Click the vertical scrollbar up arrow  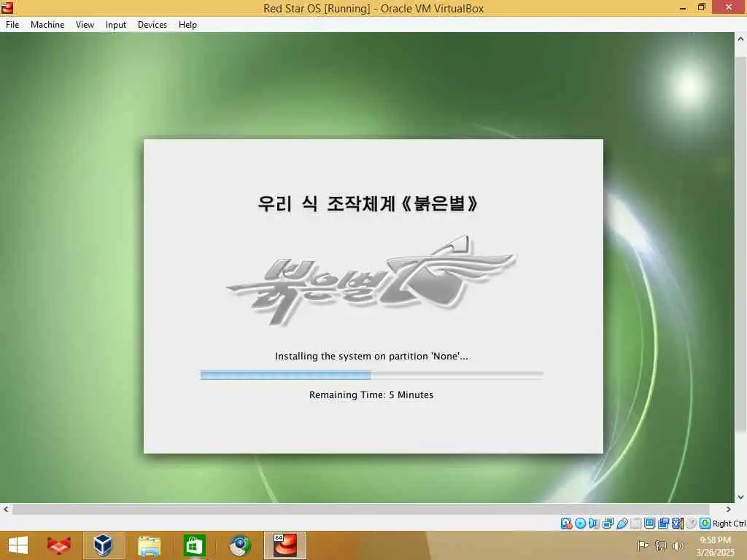pyautogui.click(x=741, y=39)
